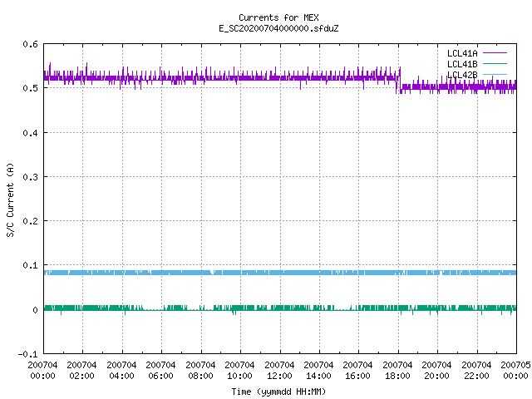This screenshot has width=532, height=399.
Task: Click the blue LCL42B current trace
Action: point(280,273)
